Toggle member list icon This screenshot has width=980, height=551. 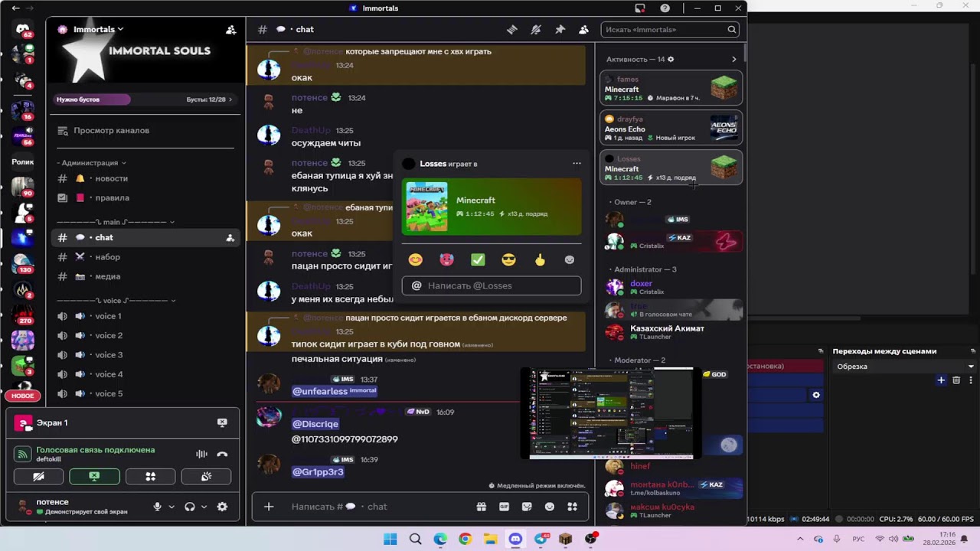pos(583,29)
